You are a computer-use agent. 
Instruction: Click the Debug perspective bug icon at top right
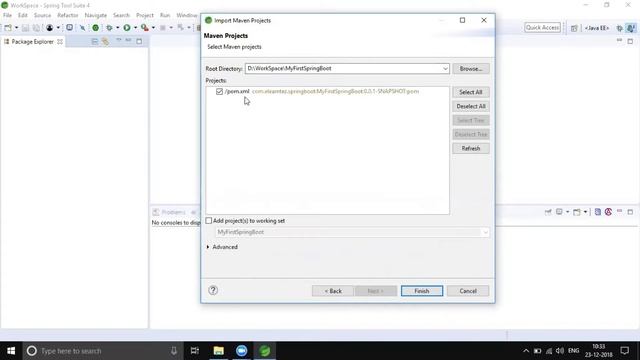pos(619,28)
